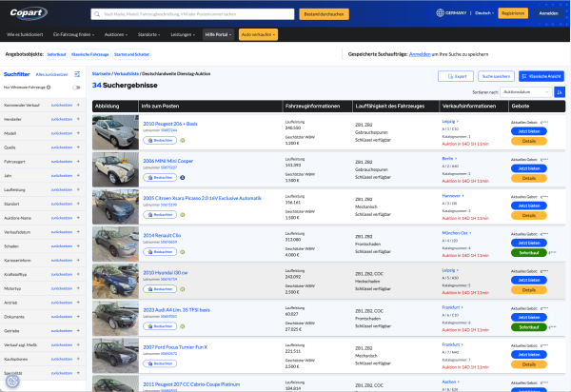571x392 pixels.
Task: Select the Startet und Schaltet chip
Action: pyautogui.click(x=132, y=54)
